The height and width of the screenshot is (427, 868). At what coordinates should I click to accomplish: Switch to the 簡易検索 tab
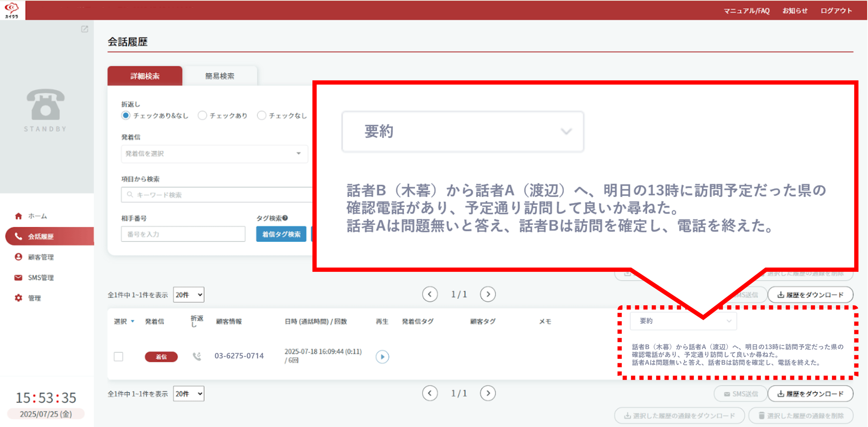click(220, 76)
